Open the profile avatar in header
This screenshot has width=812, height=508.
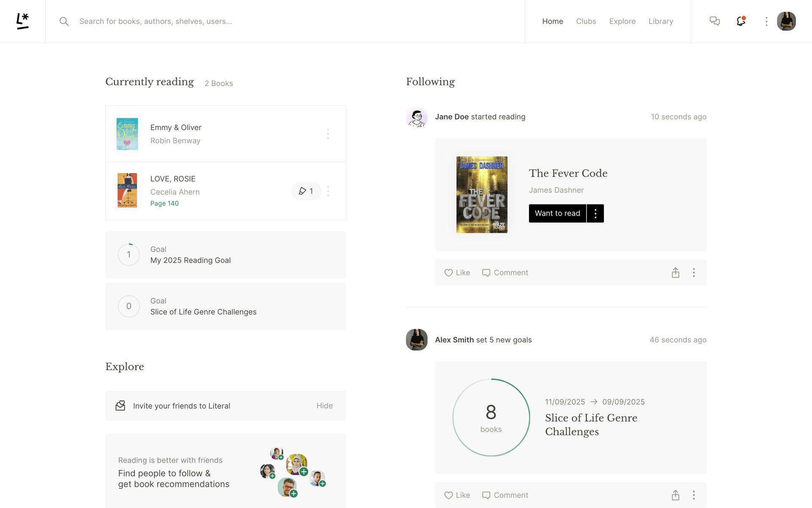(x=786, y=21)
